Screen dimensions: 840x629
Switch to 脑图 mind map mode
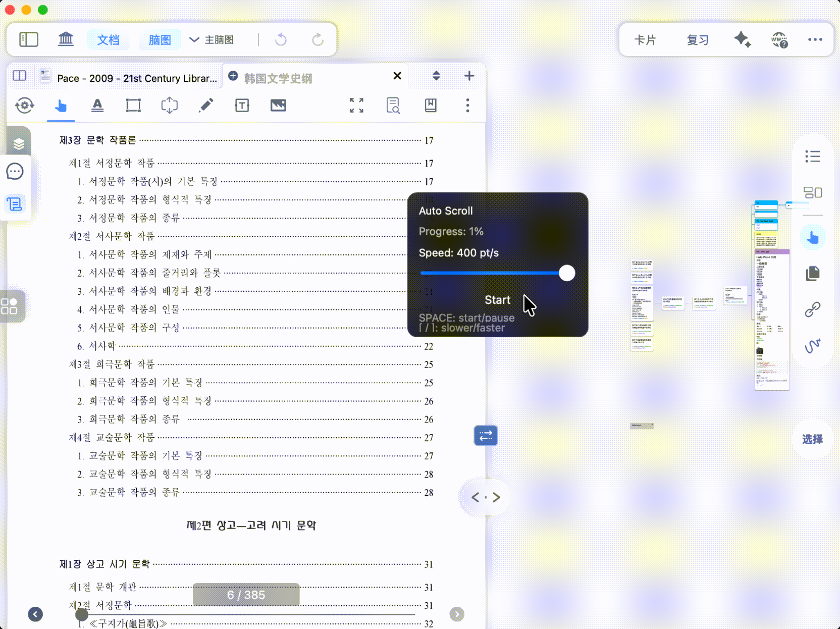[x=160, y=40]
